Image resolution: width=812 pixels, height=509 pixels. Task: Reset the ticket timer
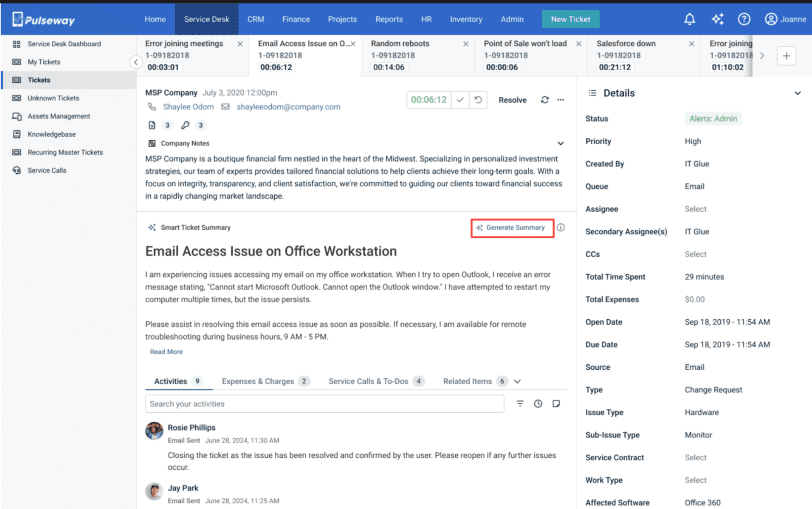pyautogui.click(x=478, y=100)
